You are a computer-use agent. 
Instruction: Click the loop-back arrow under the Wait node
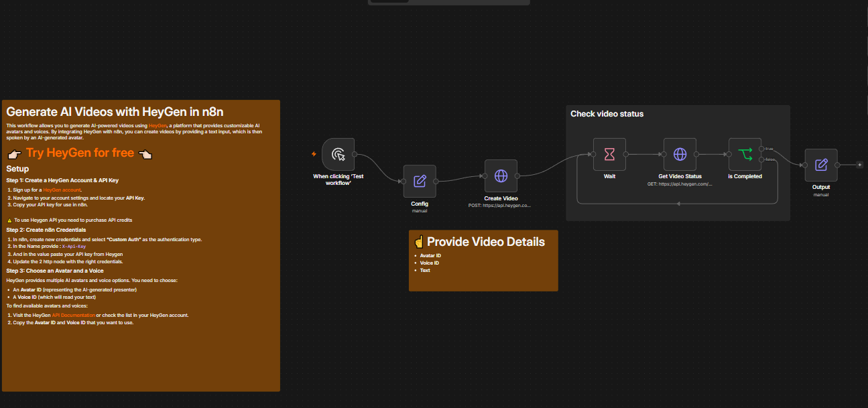679,203
